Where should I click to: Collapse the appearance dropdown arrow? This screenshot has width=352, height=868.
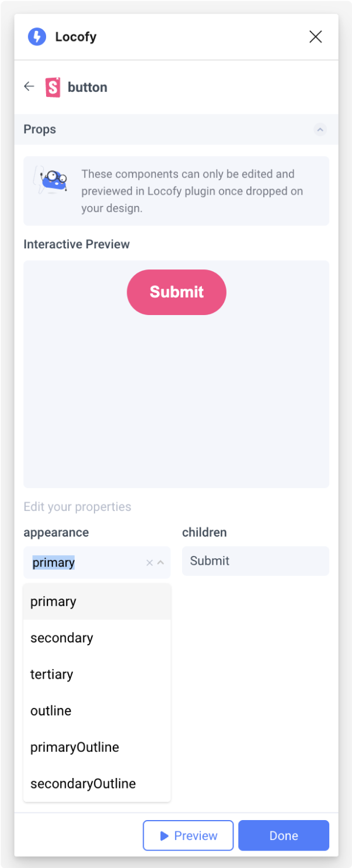click(x=161, y=562)
